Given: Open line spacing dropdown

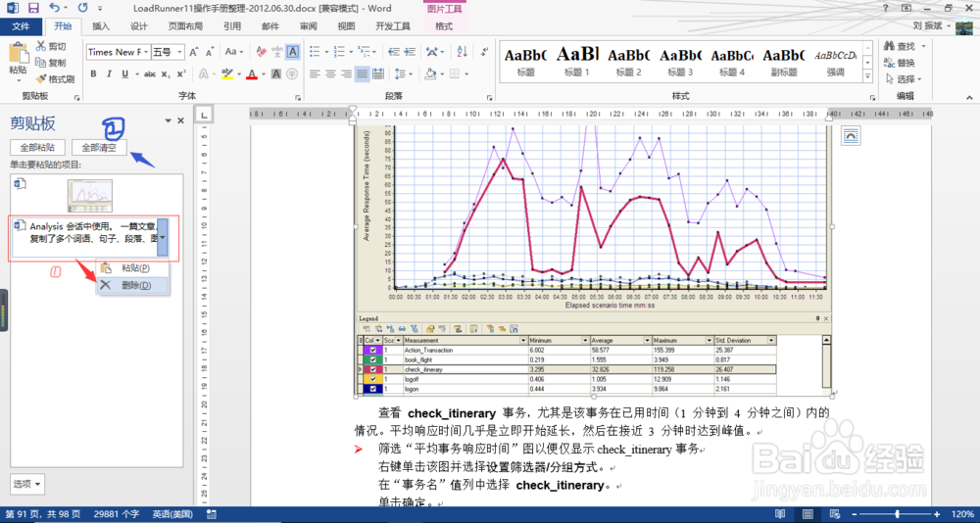Looking at the screenshot, I should click(x=405, y=74).
